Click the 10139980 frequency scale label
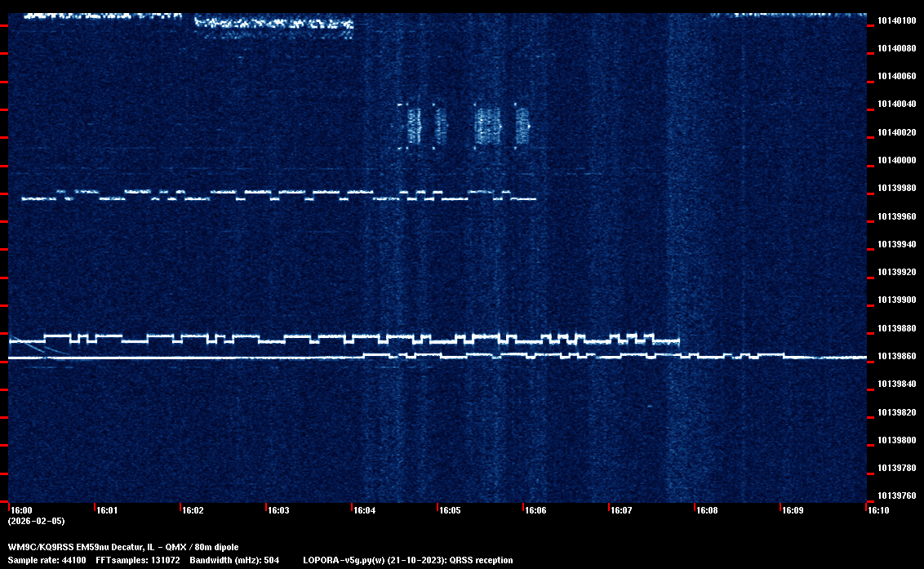This screenshot has width=924, height=569. click(895, 188)
